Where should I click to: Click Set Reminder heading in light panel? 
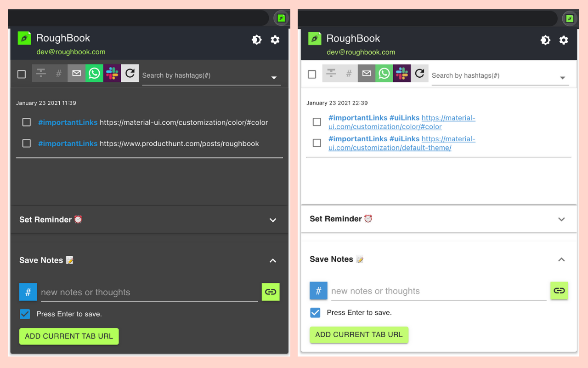tap(341, 219)
